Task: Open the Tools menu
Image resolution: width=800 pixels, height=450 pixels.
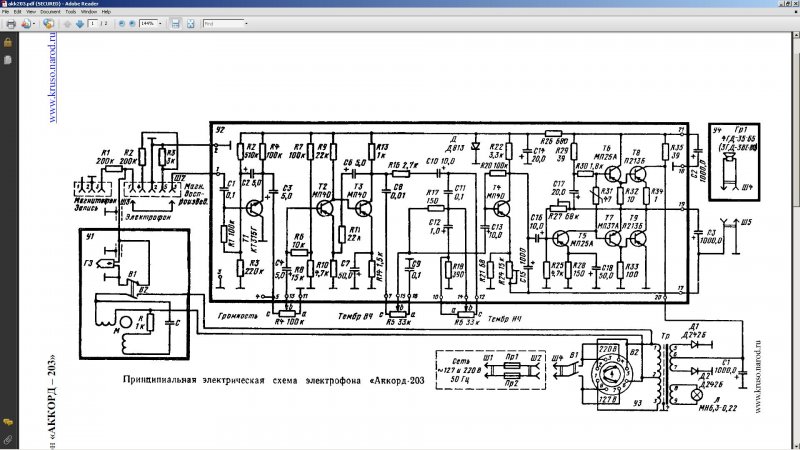Action: coord(70,11)
